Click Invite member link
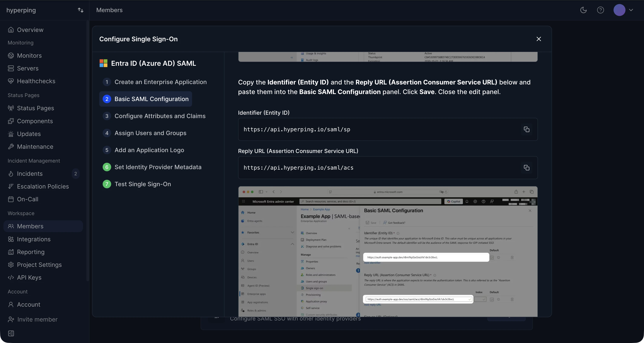 (33, 319)
